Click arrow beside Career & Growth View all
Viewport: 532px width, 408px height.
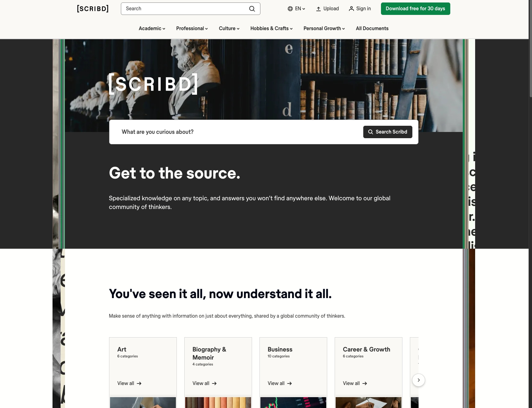[x=365, y=383]
